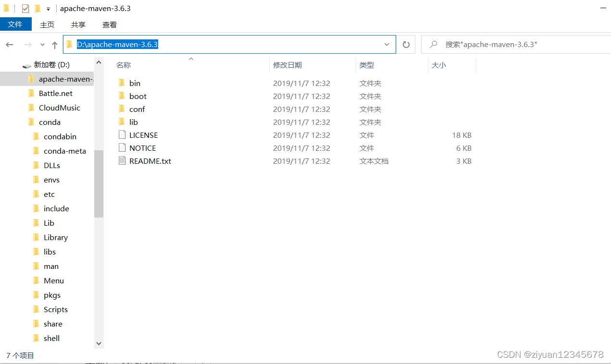Open the recent locations dropdown arrow

[x=42, y=45]
